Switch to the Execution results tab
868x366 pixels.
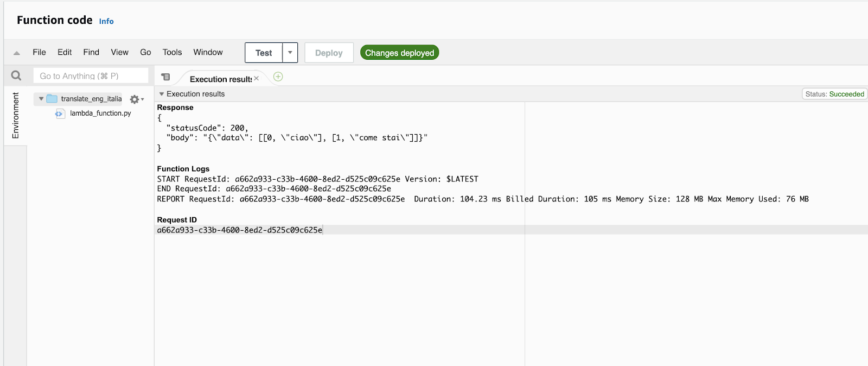pyautogui.click(x=220, y=79)
